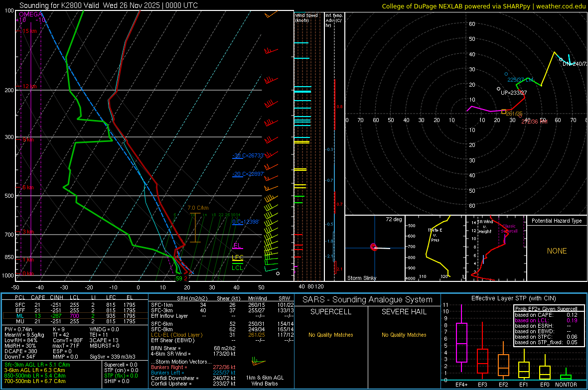Click the OMEGA label on the skew-T

(30, 14)
